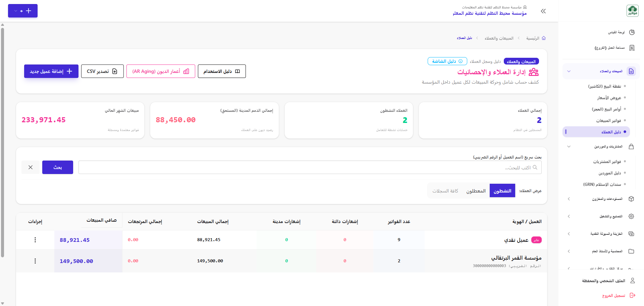Click the المحاسبة والأستاذ العام folder icon
Viewport: 644px width, 306px height.
coord(631,251)
